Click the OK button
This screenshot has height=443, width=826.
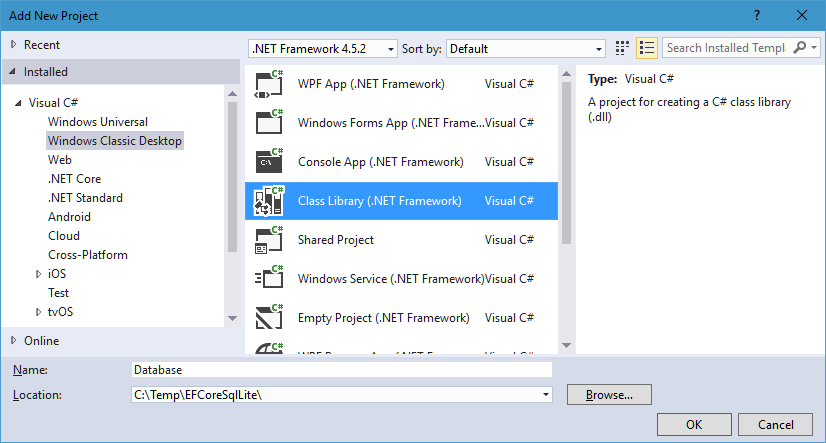tap(694, 425)
